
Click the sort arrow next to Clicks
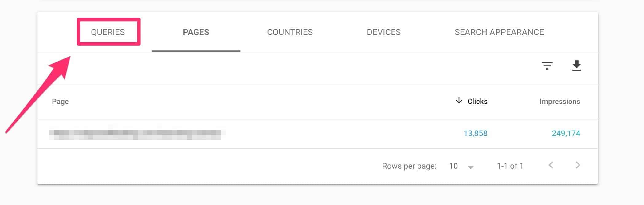point(459,101)
